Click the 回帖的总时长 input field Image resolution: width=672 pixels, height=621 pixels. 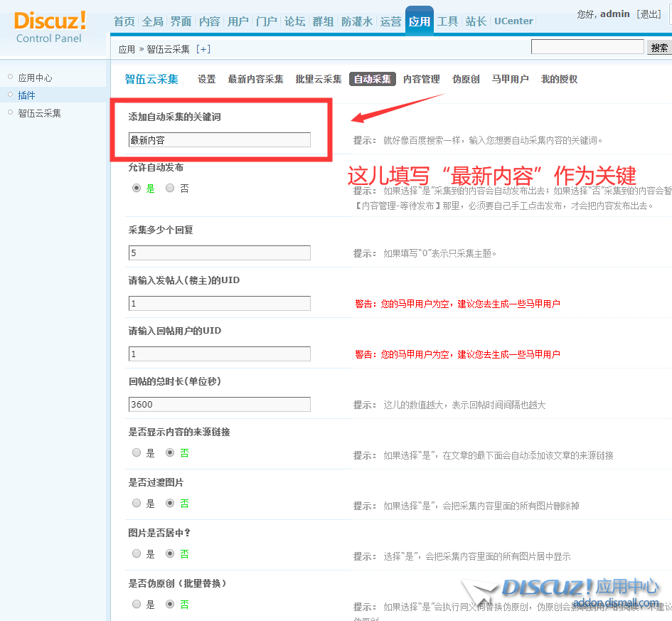220,405
